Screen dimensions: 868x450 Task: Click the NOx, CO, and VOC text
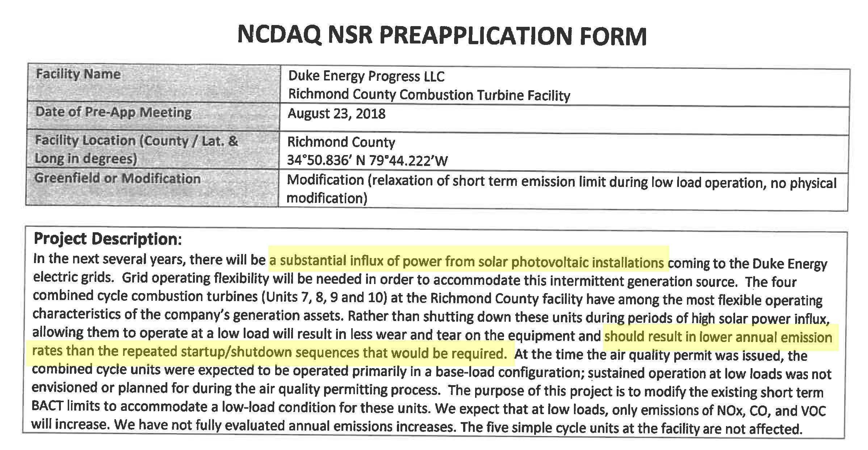point(771,410)
